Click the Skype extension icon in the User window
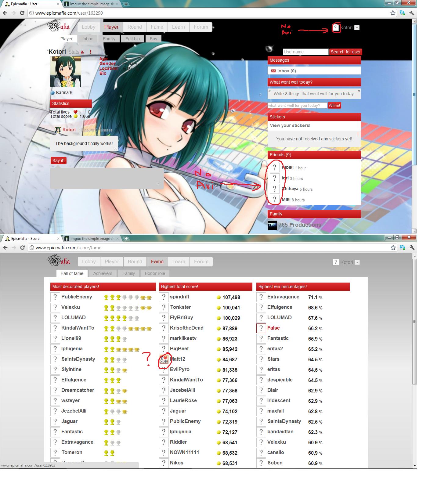 (x=402, y=13)
